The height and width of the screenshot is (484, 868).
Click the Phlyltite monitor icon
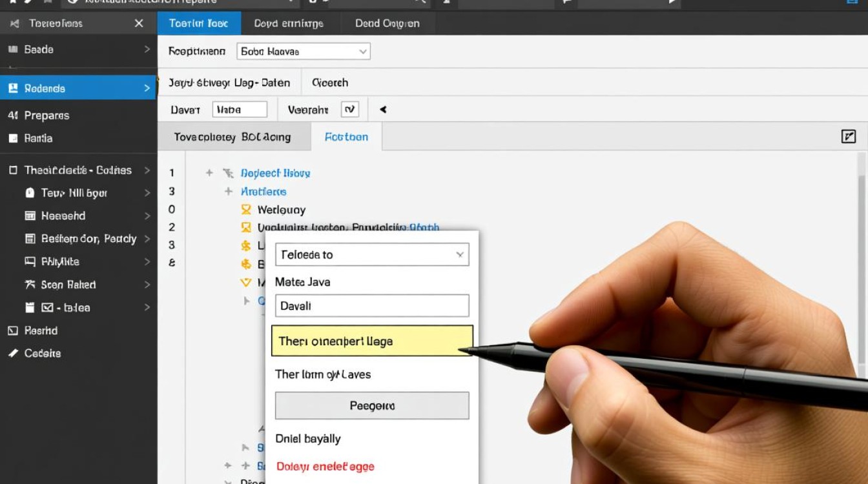[x=30, y=262]
